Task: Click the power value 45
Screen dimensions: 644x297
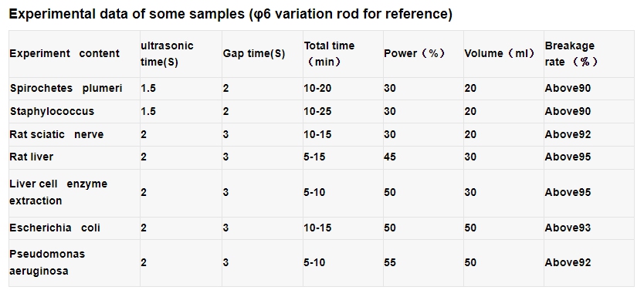Action: (390, 157)
